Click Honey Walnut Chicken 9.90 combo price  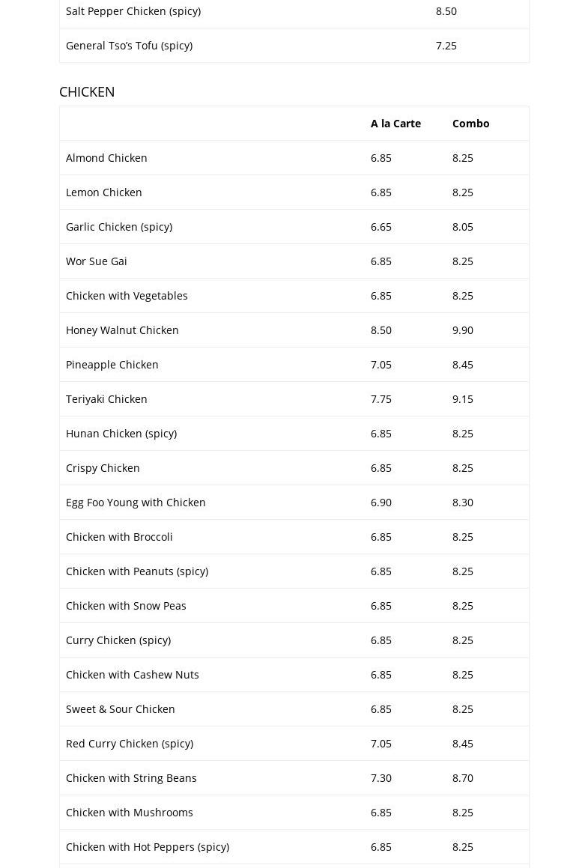(463, 330)
